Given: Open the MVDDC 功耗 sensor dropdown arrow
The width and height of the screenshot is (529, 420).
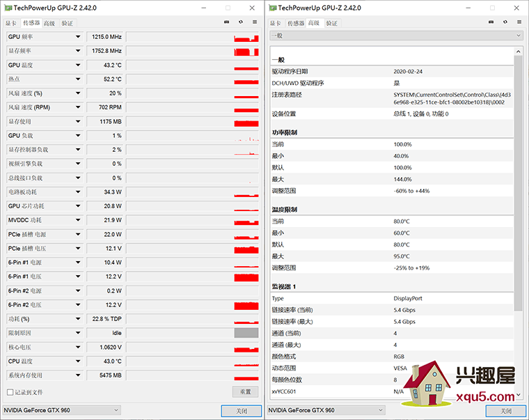Looking at the screenshot, I should [78, 220].
